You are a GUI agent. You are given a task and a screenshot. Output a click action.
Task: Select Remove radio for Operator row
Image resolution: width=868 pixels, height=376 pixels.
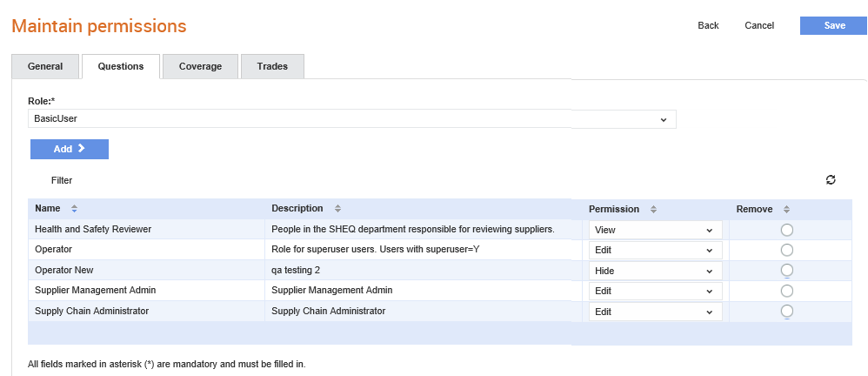(786, 251)
